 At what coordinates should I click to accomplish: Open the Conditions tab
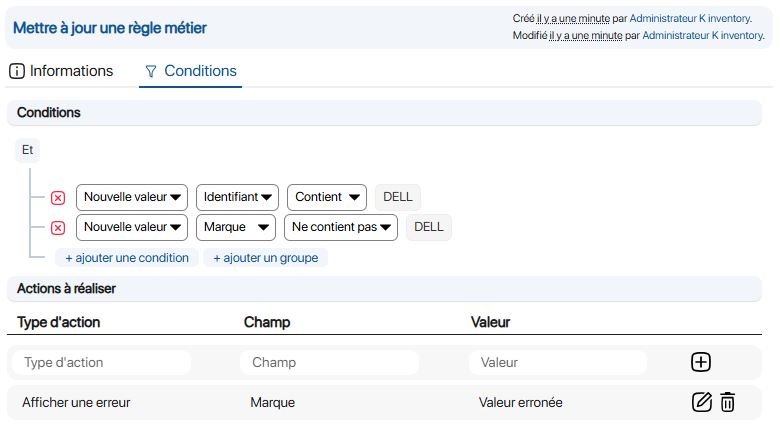tap(190, 71)
